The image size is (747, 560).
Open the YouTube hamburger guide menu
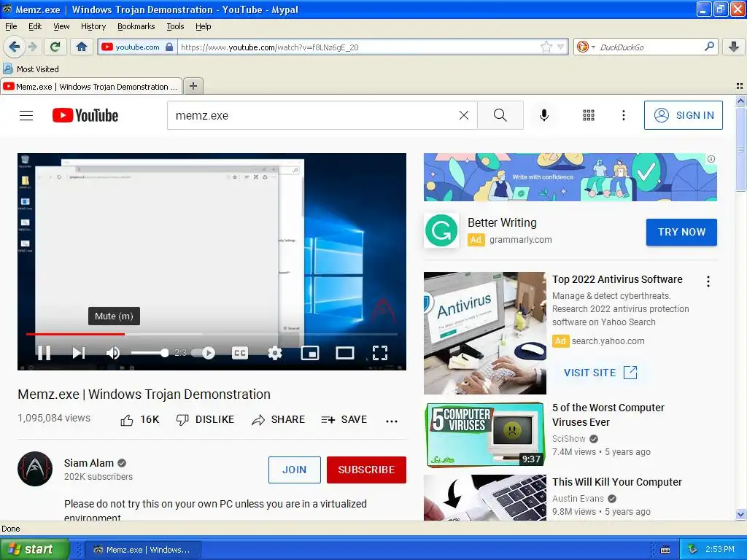coord(26,116)
